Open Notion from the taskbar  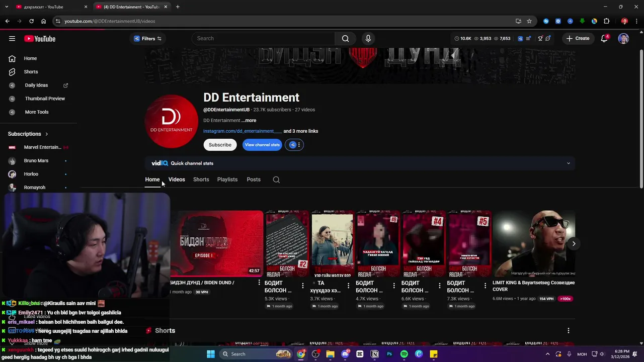coord(375,354)
